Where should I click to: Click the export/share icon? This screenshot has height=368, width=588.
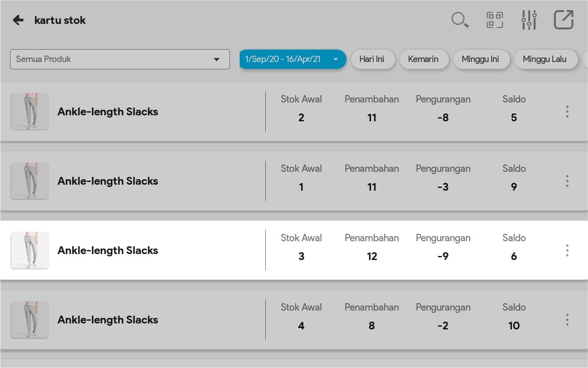coord(564,20)
